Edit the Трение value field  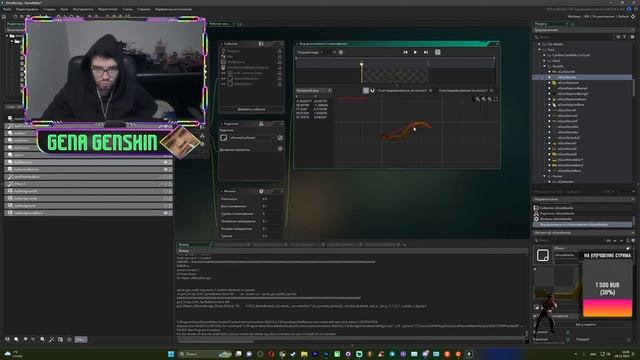coord(271,236)
